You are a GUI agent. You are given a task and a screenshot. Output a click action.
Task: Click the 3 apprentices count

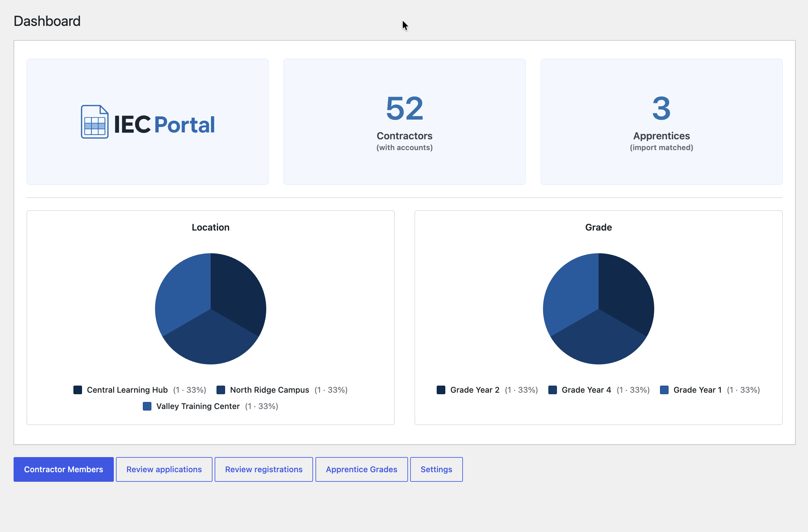coord(661,108)
